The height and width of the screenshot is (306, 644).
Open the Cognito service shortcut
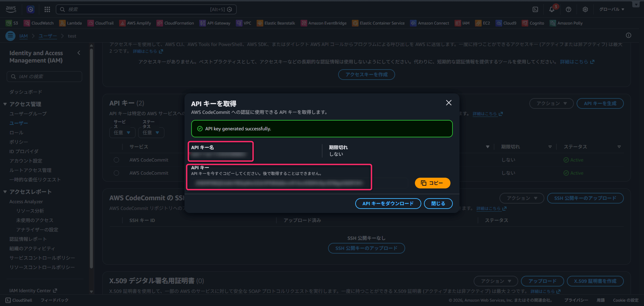coord(533,23)
